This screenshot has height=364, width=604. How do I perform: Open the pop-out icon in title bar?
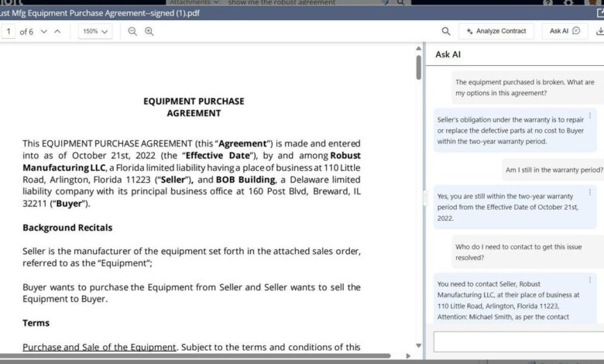tap(600, 13)
